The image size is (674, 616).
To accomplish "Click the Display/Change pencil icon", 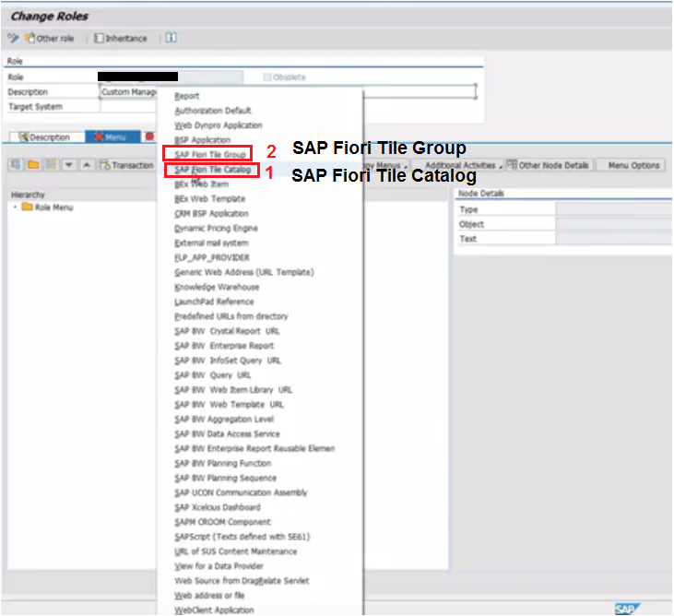I will point(13,38).
